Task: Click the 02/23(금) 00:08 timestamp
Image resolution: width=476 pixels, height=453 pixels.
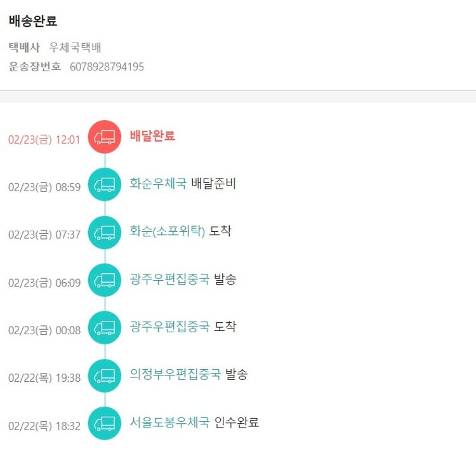Action: pos(44,330)
